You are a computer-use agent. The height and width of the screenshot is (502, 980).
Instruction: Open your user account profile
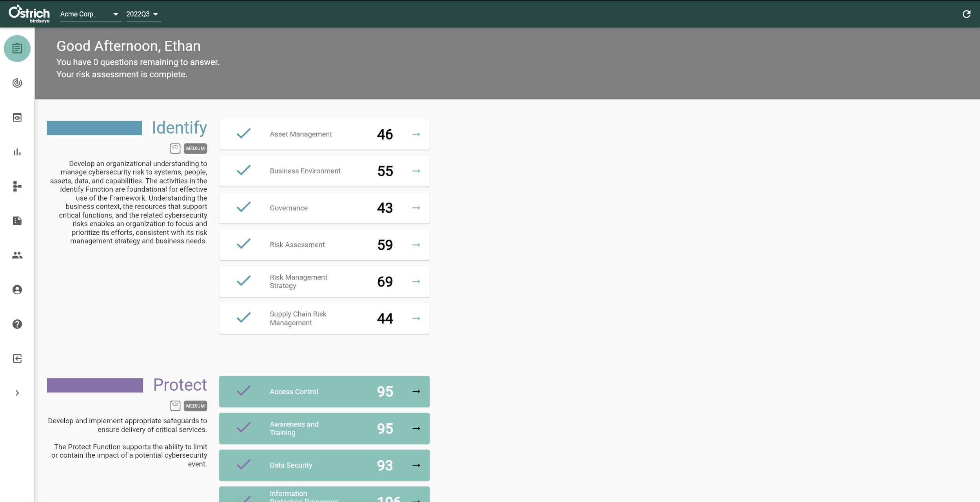coord(17,290)
